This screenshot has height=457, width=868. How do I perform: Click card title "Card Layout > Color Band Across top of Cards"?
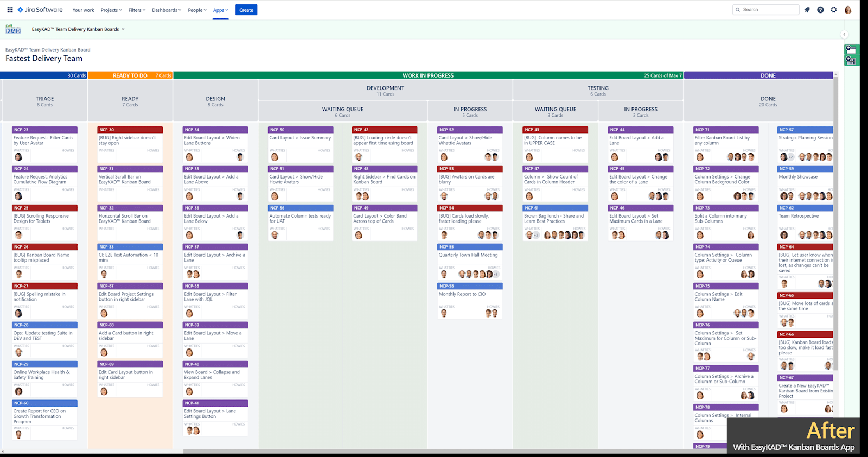tap(380, 219)
